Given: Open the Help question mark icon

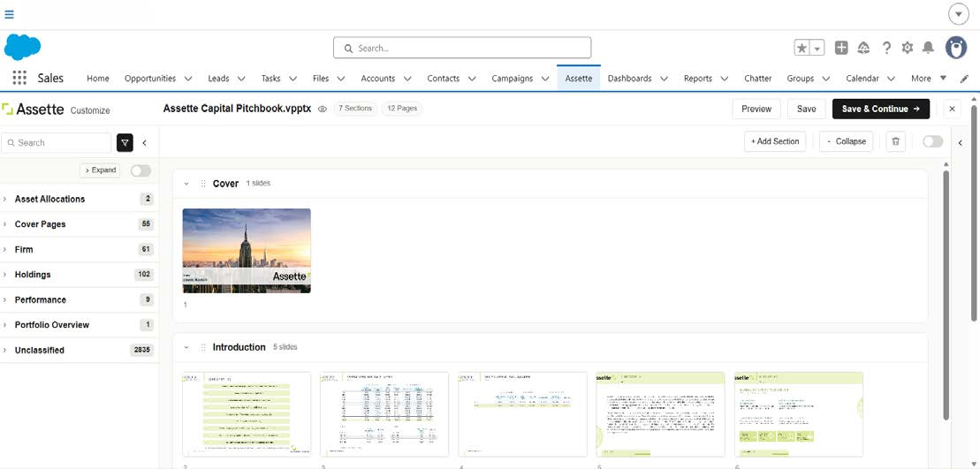Looking at the screenshot, I should tap(886, 48).
